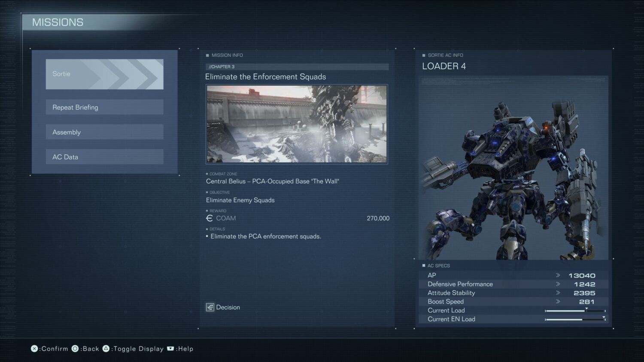Image resolution: width=644 pixels, height=362 pixels.
Task: Click the chevron beside Defensive Performance value
Action: pos(558,284)
